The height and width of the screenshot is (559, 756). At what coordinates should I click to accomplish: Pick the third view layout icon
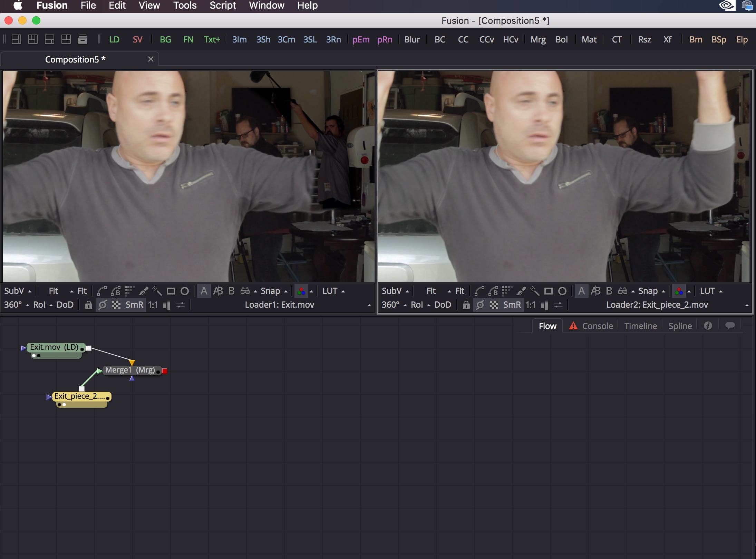point(49,39)
